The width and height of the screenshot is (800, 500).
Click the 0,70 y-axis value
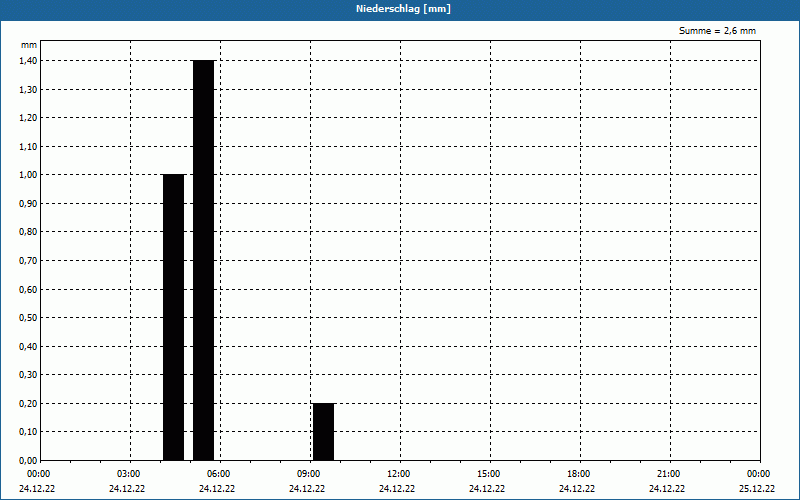point(29,261)
